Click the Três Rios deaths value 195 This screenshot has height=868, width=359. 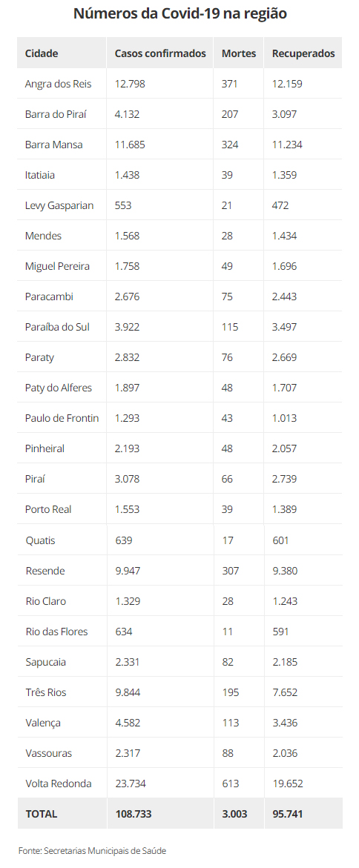pos(230,692)
